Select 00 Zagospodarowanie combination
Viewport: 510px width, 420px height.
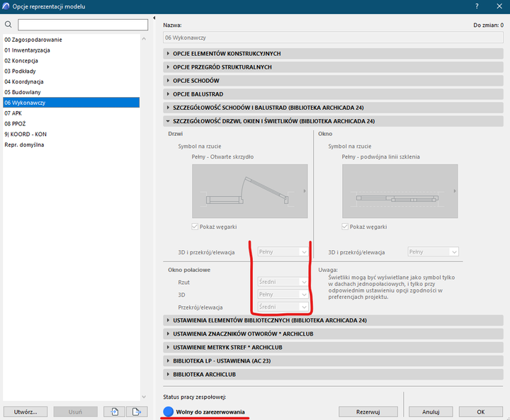click(72, 40)
